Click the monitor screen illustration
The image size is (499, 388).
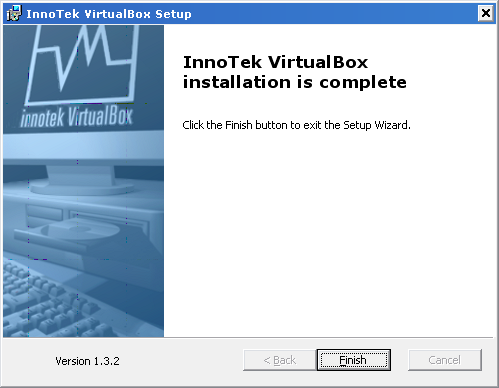[x=83, y=77]
